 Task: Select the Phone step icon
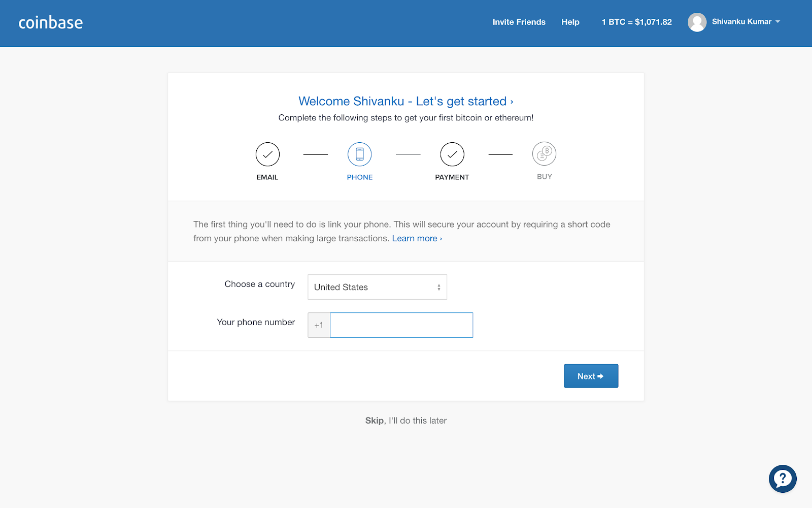(360, 154)
